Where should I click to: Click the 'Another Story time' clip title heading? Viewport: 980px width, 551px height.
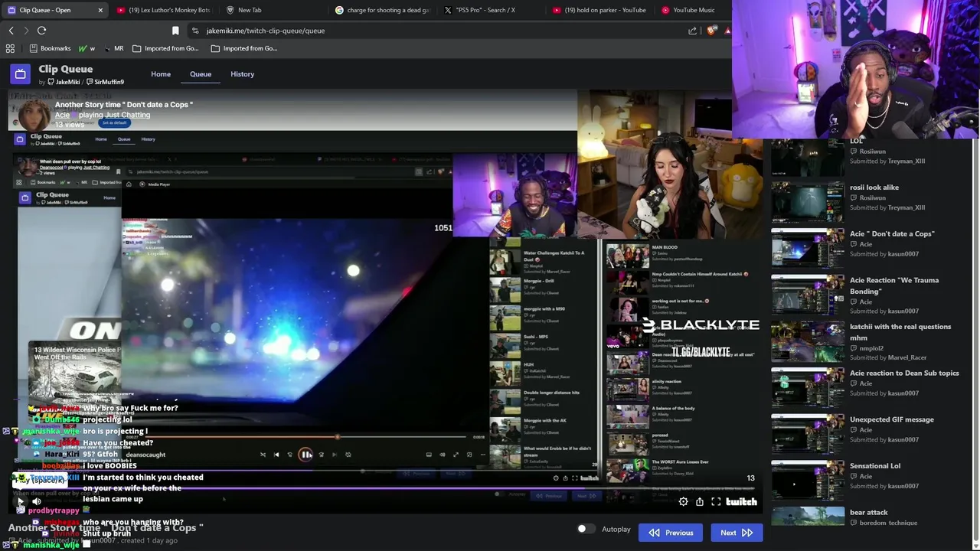[124, 104]
